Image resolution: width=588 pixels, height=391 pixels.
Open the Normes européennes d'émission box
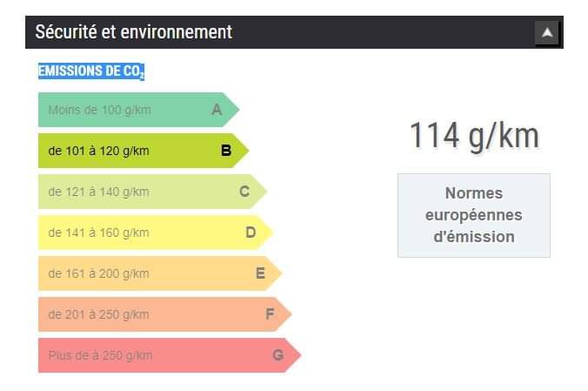(474, 215)
